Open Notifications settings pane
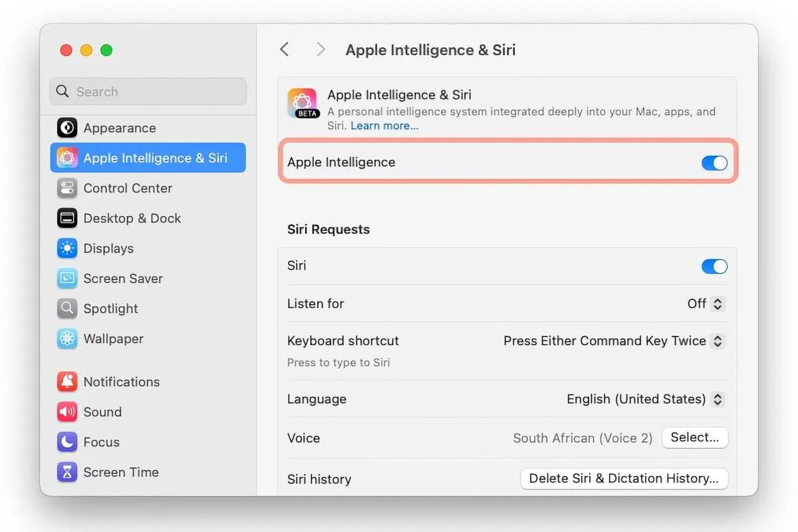798x532 pixels. pos(148,382)
